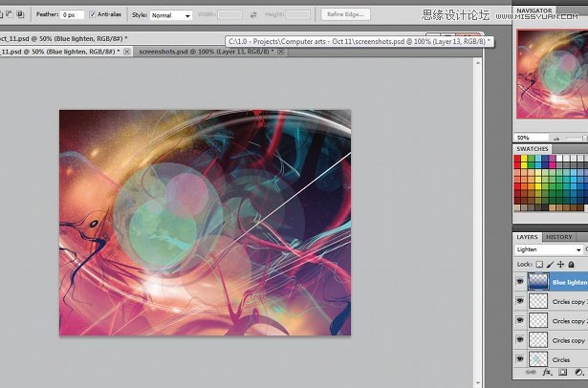
Task: Toggle the Anti-alias checkbox
Action: coord(93,15)
